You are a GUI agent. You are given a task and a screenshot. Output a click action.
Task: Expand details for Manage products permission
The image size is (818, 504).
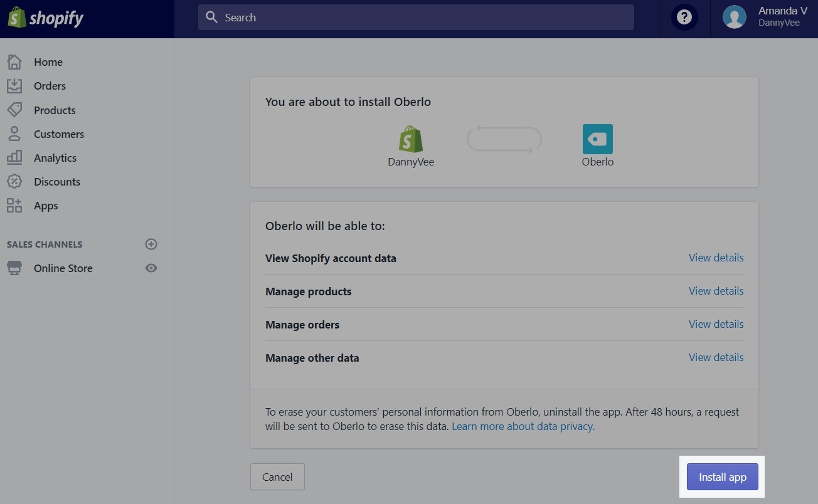pyautogui.click(x=716, y=291)
